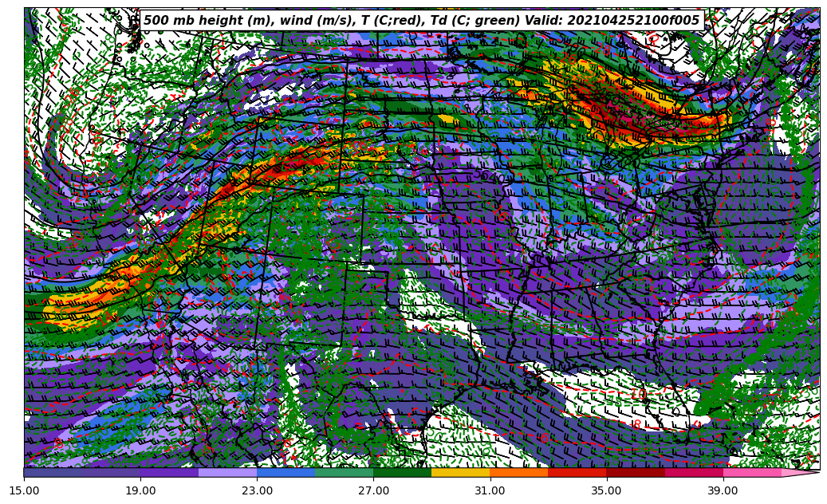Click the 27.00 colorbar tick label
Screen dimensions: 827x504
(373, 490)
